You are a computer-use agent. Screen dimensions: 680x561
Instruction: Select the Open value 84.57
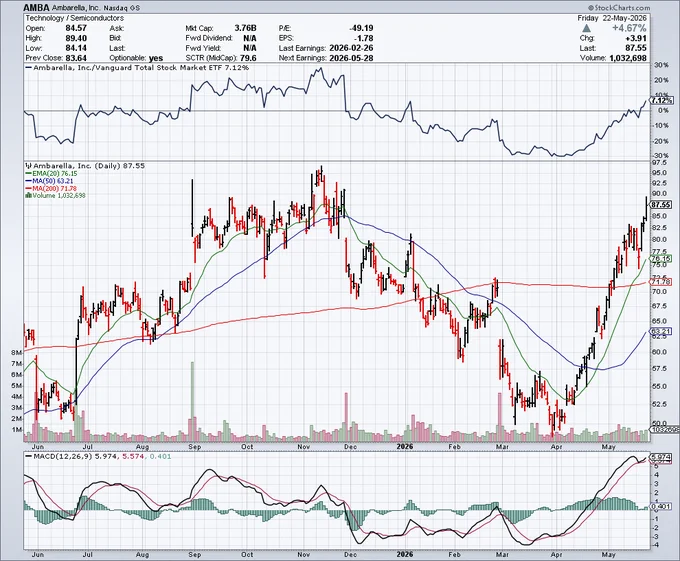pyautogui.click(x=75, y=28)
